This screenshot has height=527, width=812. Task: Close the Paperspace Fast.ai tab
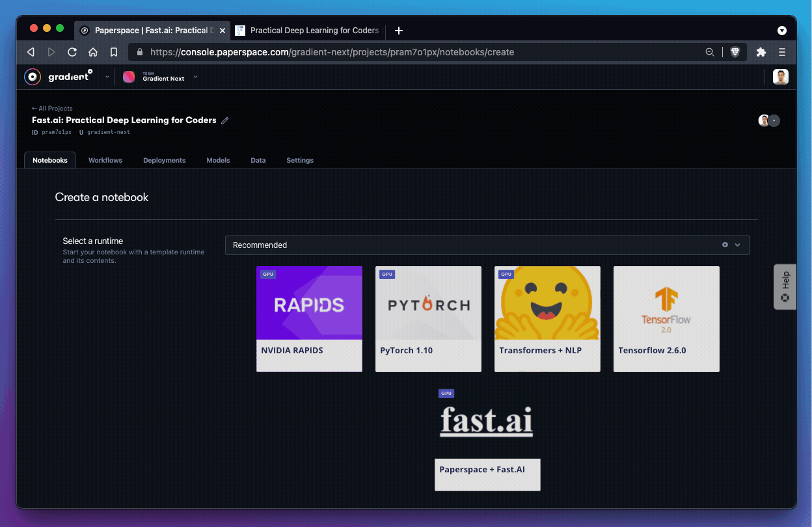tap(223, 31)
